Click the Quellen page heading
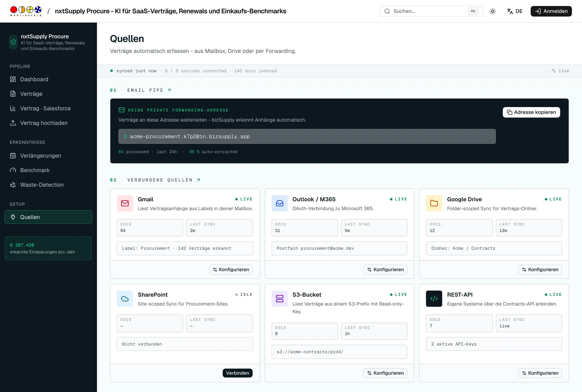 click(127, 39)
